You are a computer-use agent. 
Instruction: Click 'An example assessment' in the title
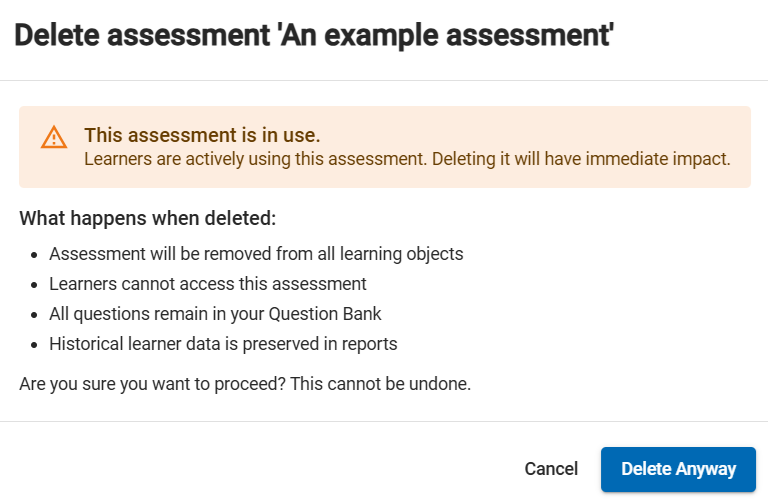[x=446, y=35]
